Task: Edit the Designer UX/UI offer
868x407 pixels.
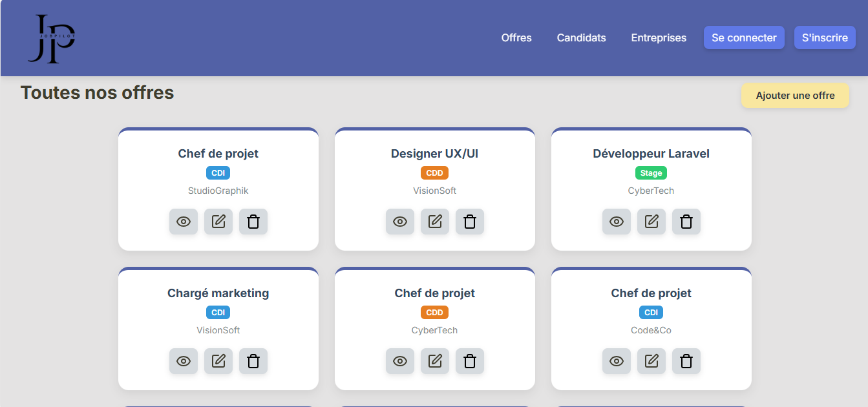Action: tap(435, 222)
